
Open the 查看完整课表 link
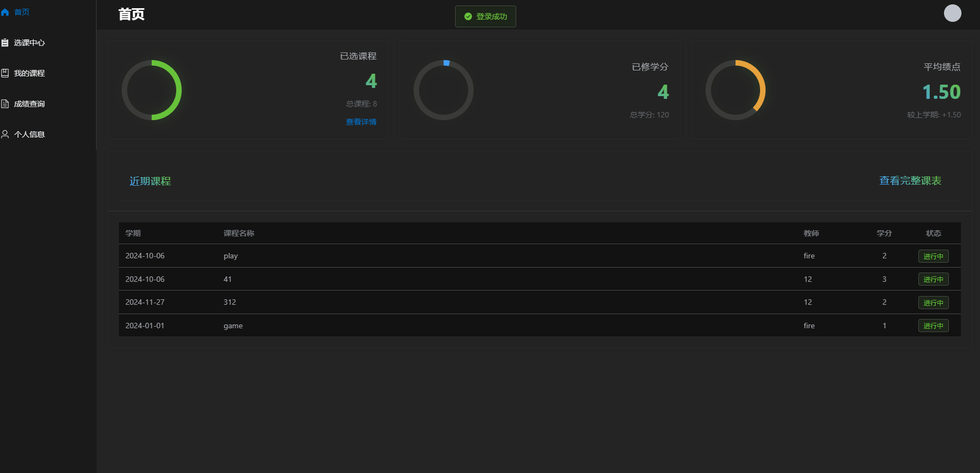(910, 181)
